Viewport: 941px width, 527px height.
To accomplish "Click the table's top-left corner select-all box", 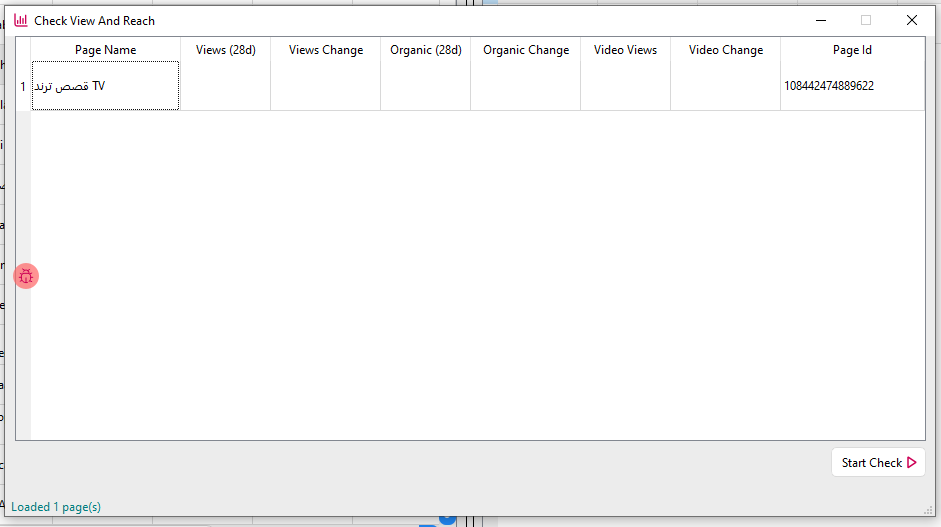I will (x=23, y=50).
